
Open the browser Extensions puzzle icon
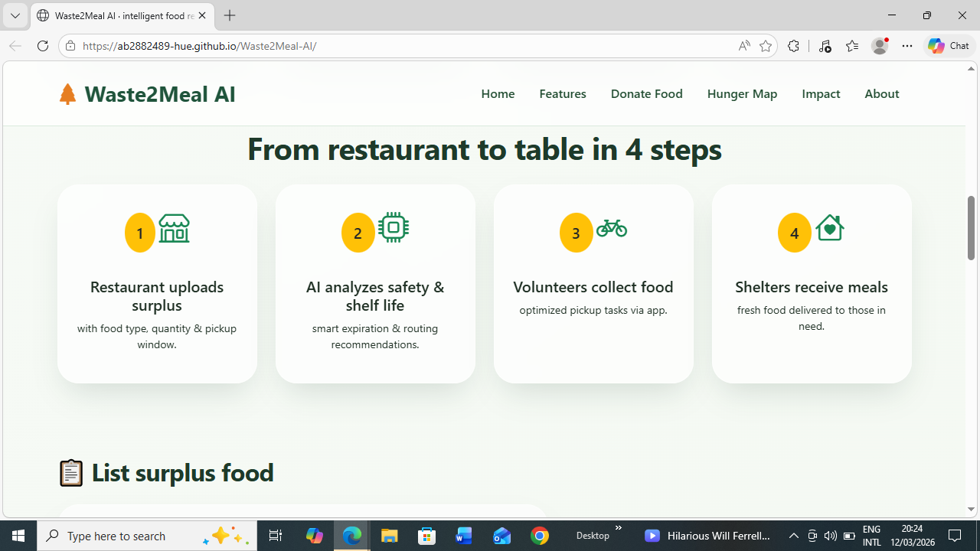(x=793, y=46)
